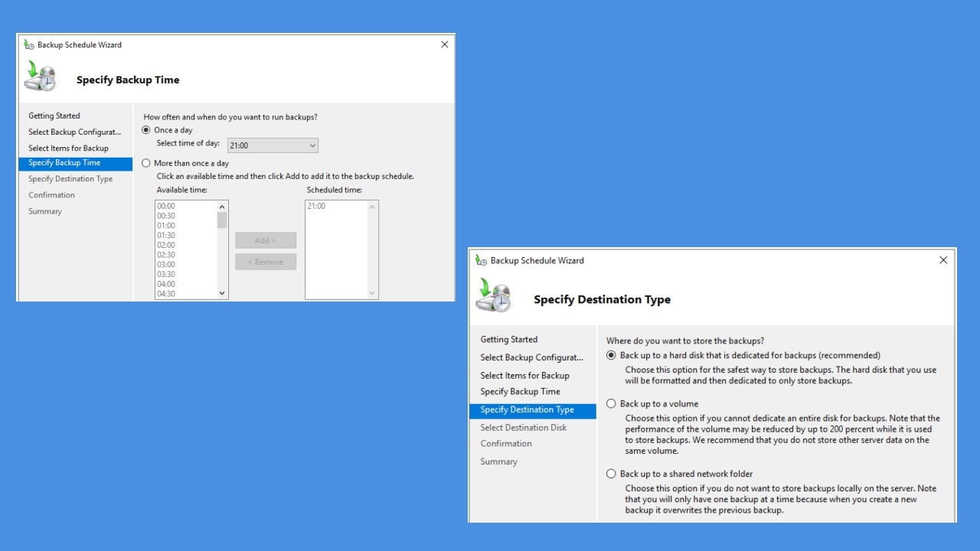Click Select Destination Disk step in sidebar

tap(524, 428)
